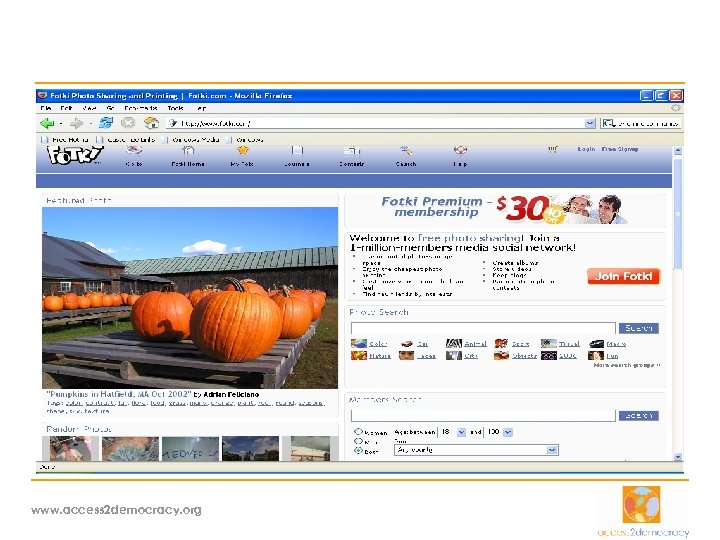Screen dimensions: 720x540
Task: Click the Login link
Action: click(586, 149)
